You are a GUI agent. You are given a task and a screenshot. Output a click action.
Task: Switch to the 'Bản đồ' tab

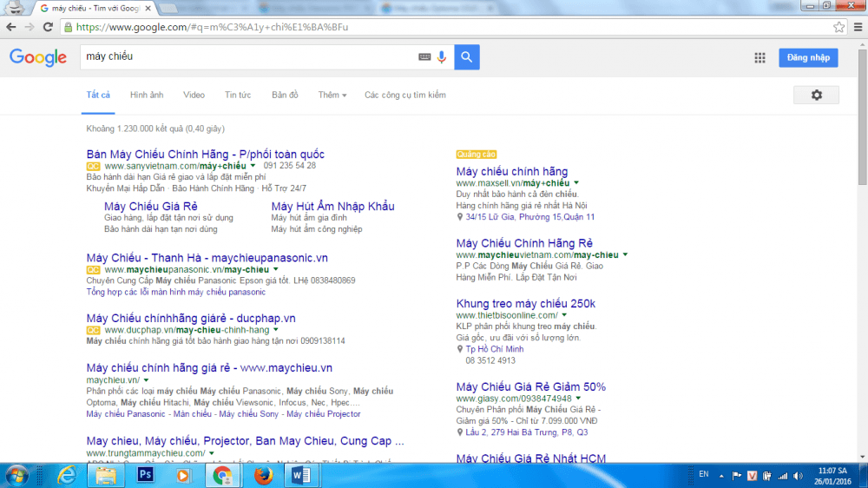285,96
